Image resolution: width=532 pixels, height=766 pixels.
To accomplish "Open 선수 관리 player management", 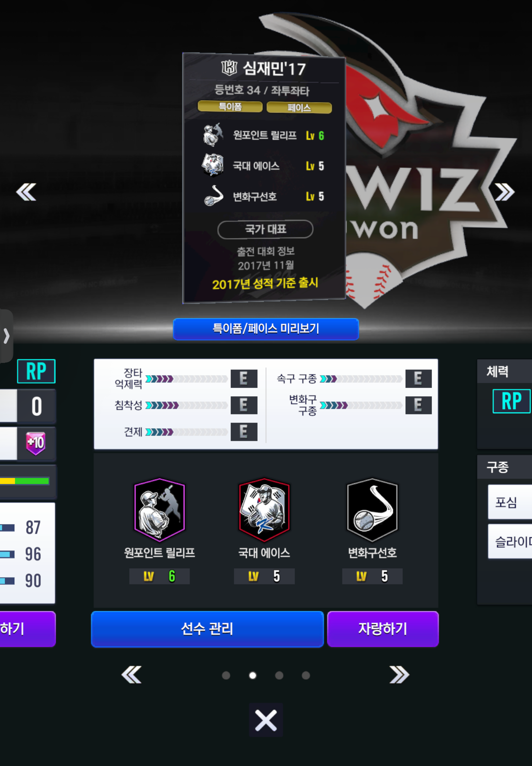I will click(207, 629).
